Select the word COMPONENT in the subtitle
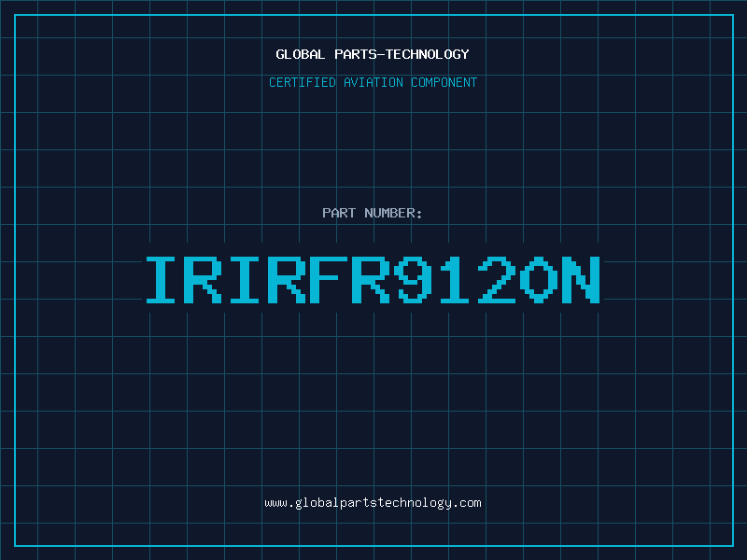 (x=444, y=82)
